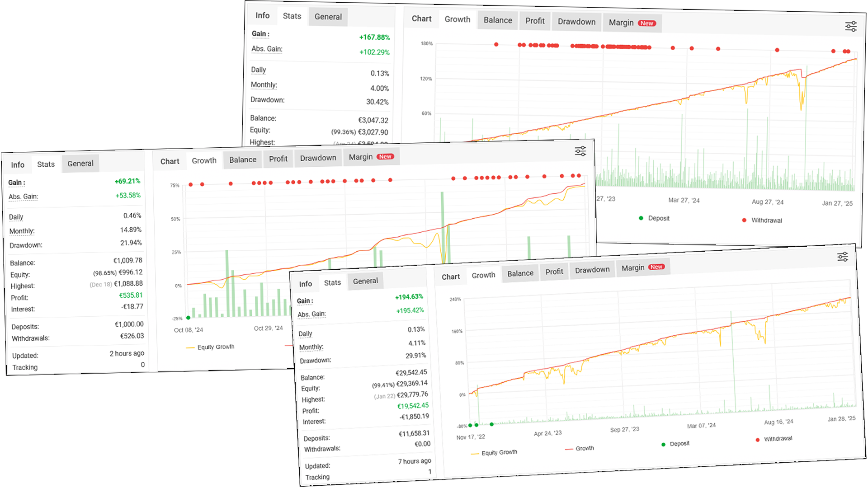Image resolution: width=868 pixels, height=488 pixels.
Task: Click Daily label in top panel
Action: tap(259, 70)
